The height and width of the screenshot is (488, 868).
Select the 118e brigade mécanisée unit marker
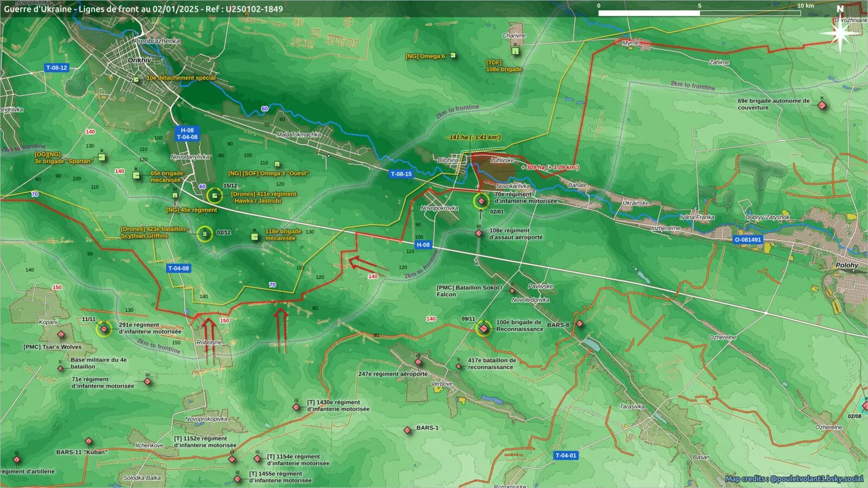(x=254, y=236)
